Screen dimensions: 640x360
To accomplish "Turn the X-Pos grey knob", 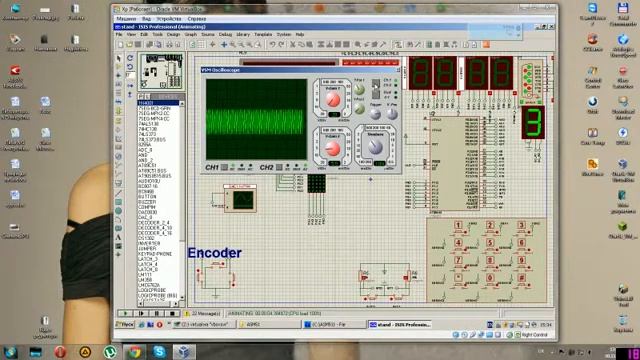I will [x=392, y=115].
